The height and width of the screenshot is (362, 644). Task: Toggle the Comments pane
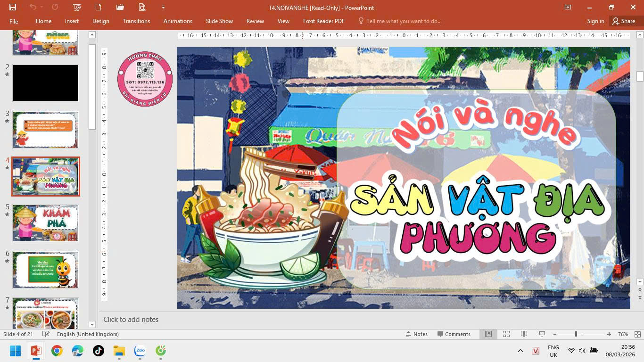tap(454, 334)
